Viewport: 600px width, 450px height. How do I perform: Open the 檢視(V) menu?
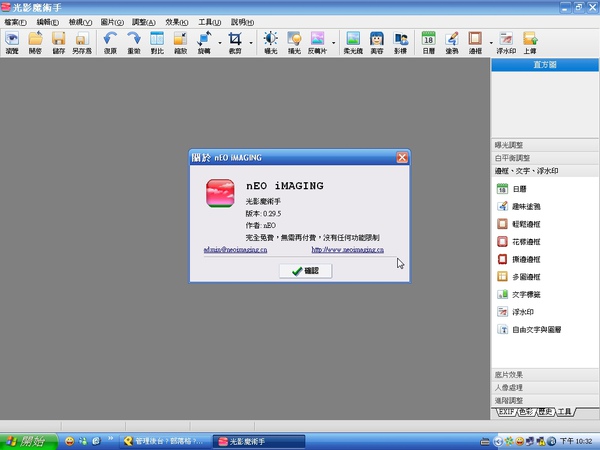point(80,22)
